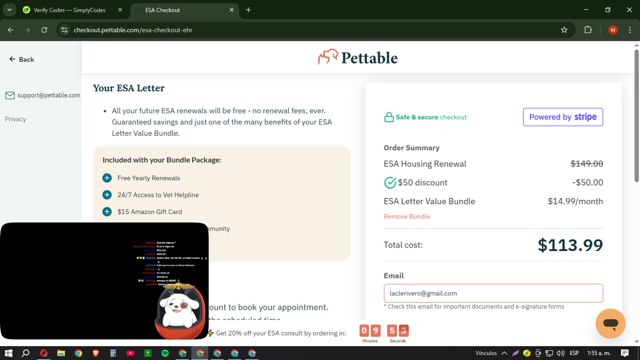This screenshot has height=360, width=640.
Task: Bookmark this page with the star icon
Action: click(x=564, y=30)
